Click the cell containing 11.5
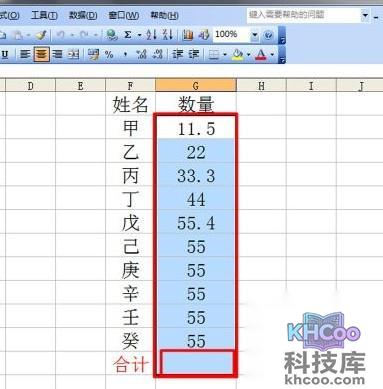This screenshot has height=389, width=383. click(x=196, y=128)
